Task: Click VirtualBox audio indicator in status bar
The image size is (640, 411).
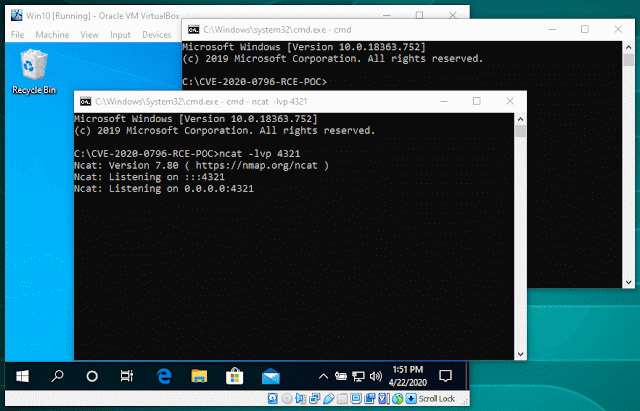Action: coord(301,398)
